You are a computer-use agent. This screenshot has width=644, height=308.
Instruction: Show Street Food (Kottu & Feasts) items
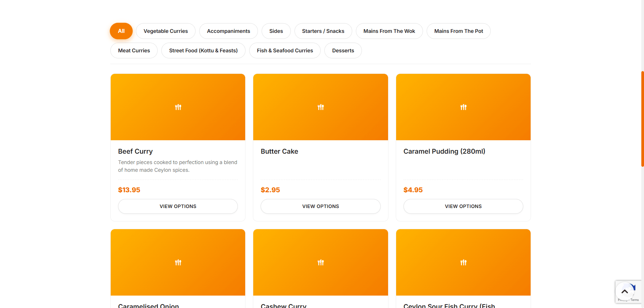[203, 50]
